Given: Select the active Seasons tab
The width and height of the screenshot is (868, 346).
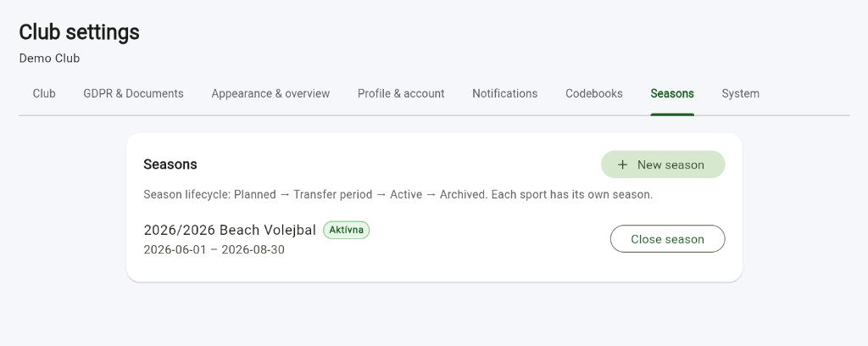Looking at the screenshot, I should [672, 93].
